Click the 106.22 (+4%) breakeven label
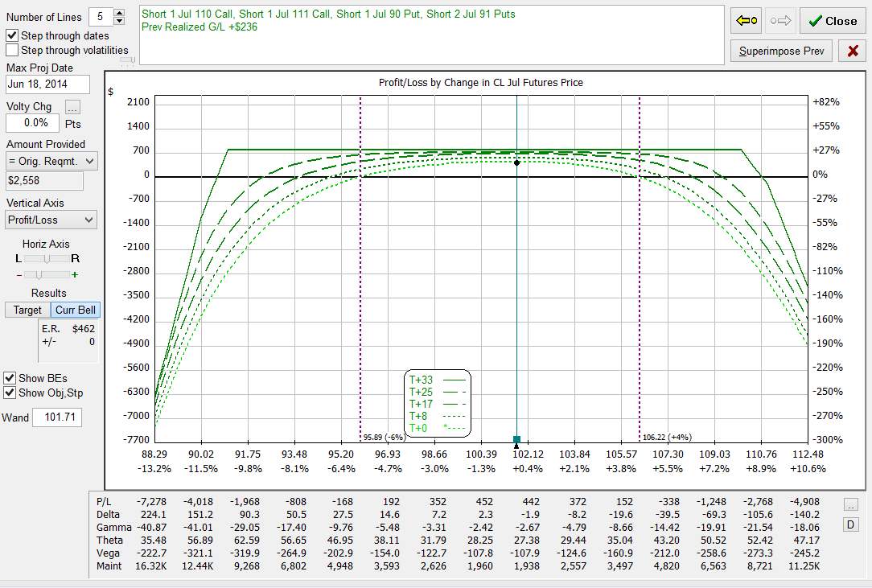 (667, 438)
